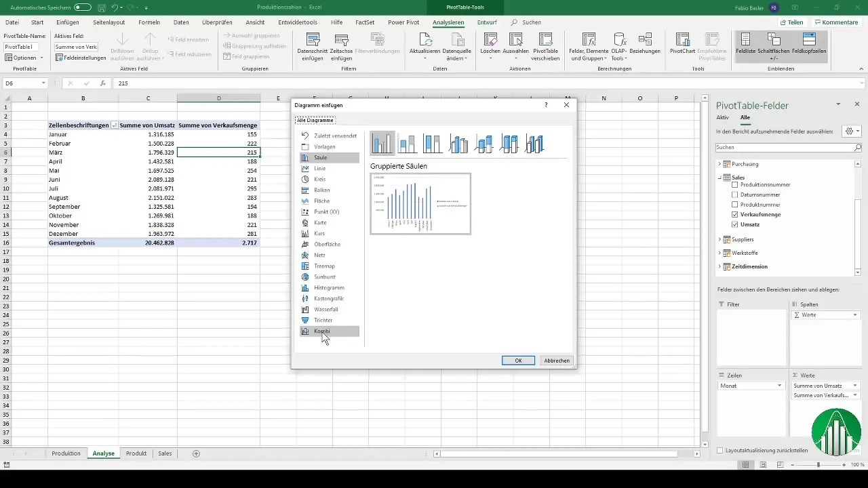Click Feldeinstellungen button
Viewport: 868px width, 488px height.
pyautogui.click(x=81, y=58)
